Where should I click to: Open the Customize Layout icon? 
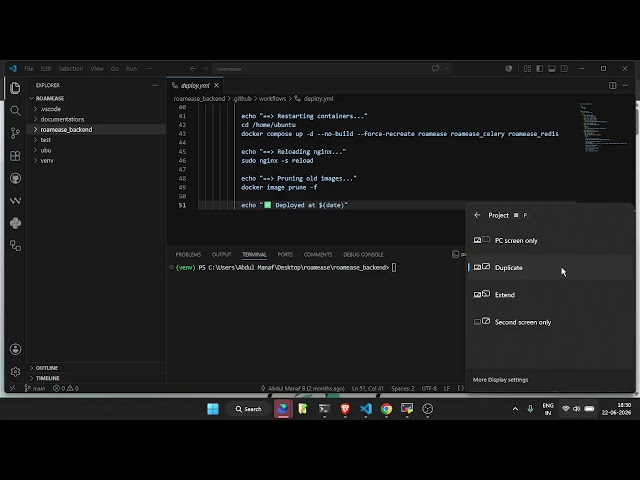[x=527, y=69]
